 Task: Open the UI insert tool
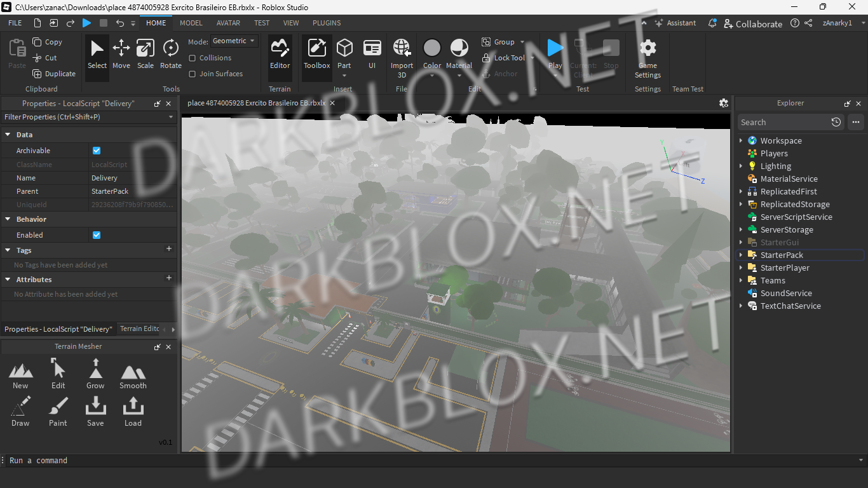pos(372,55)
